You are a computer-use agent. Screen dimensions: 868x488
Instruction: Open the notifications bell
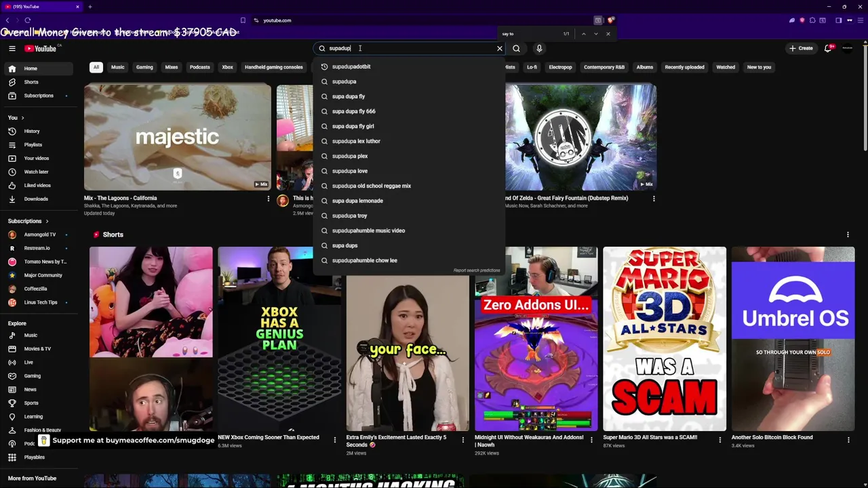coord(828,48)
